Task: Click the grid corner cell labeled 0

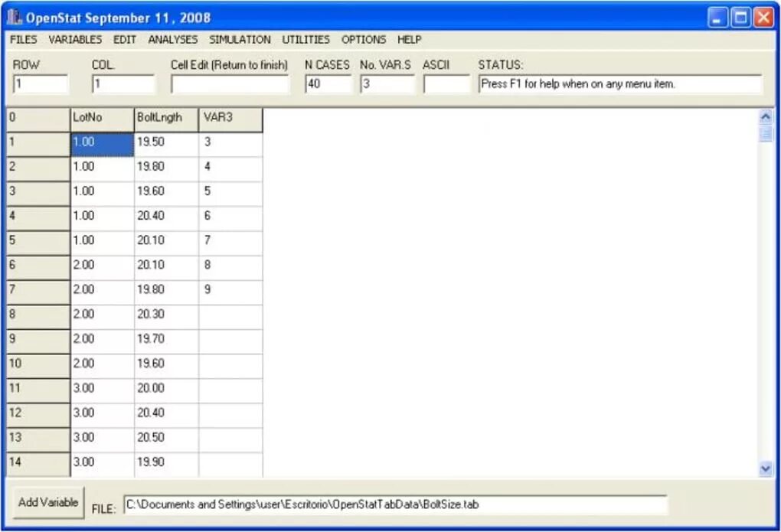Action: [38, 120]
